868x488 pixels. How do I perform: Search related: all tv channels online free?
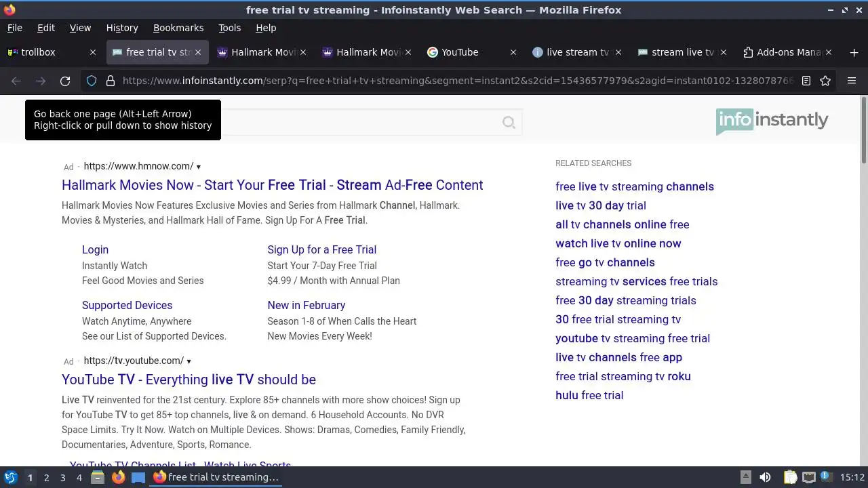pyautogui.click(x=623, y=224)
